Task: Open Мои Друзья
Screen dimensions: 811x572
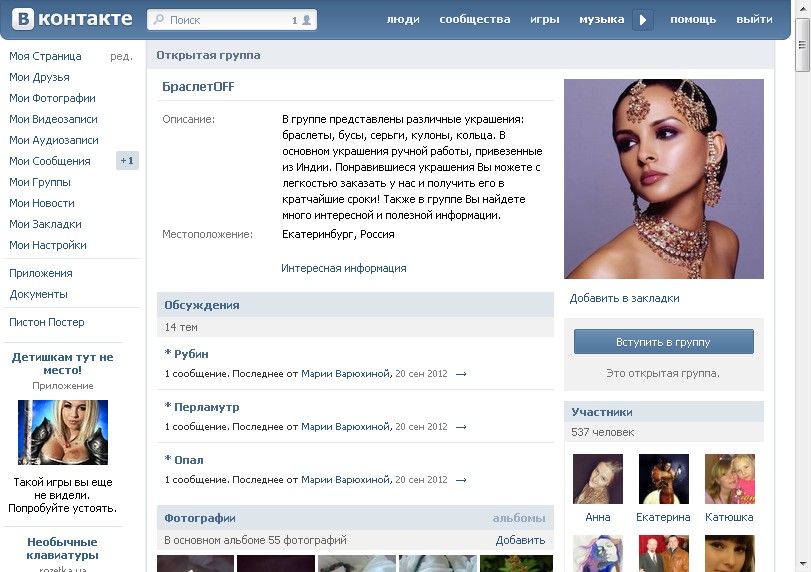Action: [x=39, y=77]
